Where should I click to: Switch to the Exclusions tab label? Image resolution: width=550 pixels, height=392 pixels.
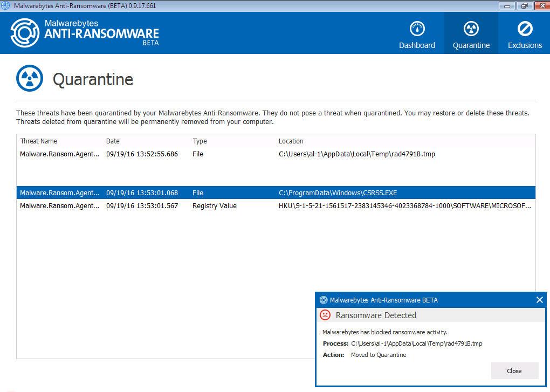(525, 45)
